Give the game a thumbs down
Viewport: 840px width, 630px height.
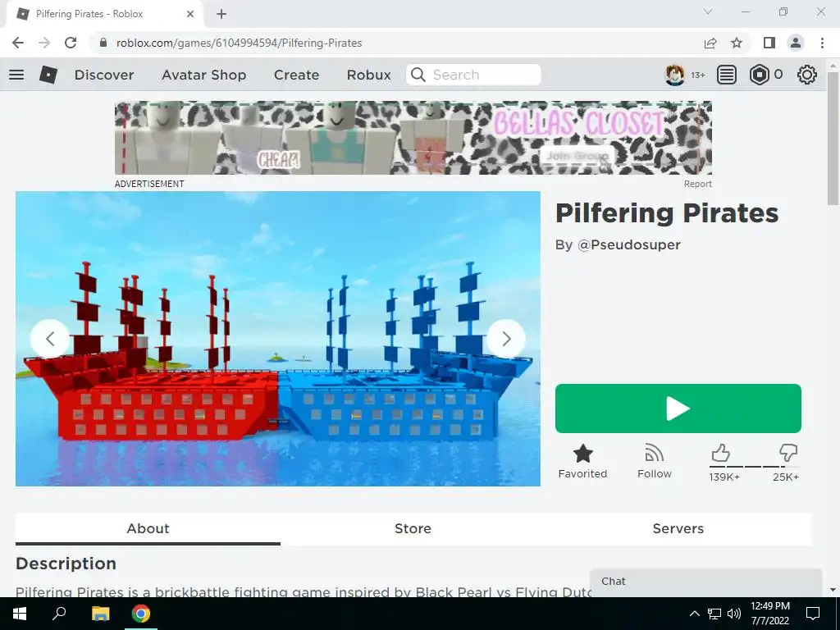tap(788, 453)
